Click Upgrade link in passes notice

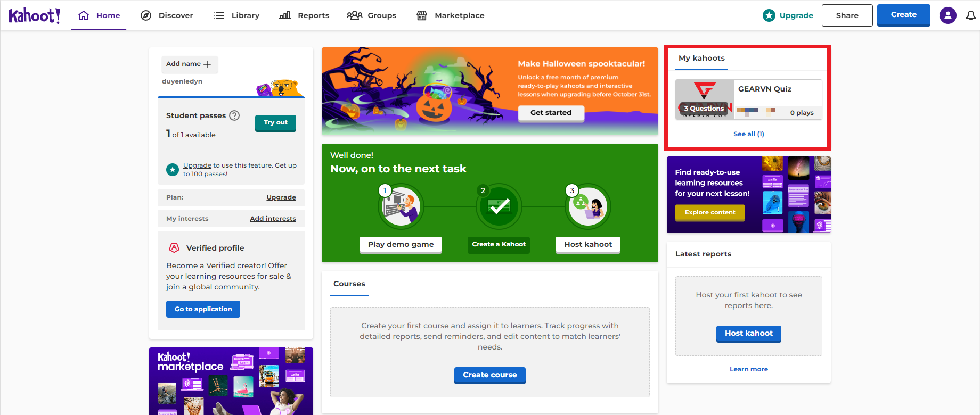pos(197,165)
